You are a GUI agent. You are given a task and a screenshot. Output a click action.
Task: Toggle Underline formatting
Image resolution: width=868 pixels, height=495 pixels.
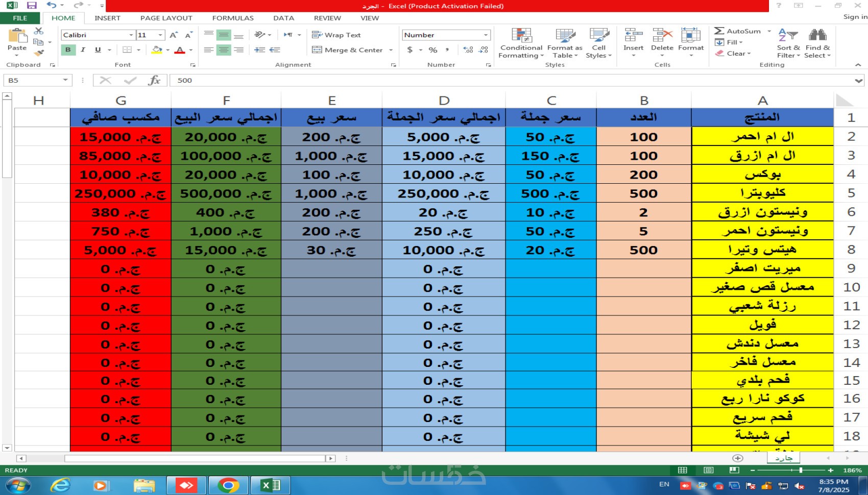pyautogui.click(x=98, y=50)
